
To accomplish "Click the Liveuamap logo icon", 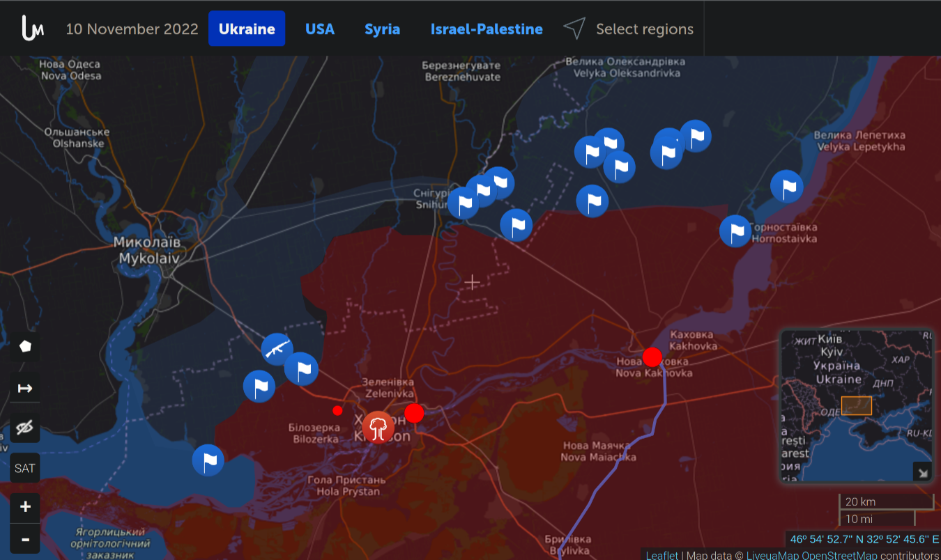I will [33, 29].
